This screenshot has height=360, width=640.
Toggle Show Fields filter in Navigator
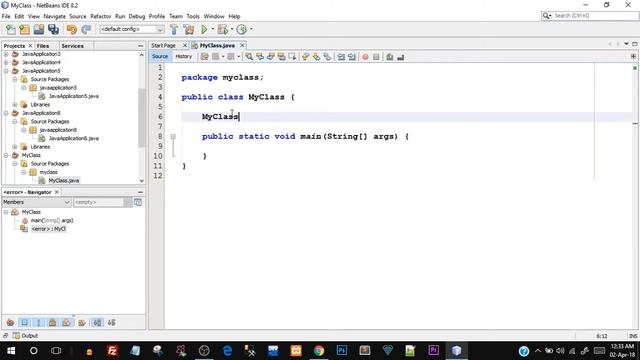(24, 322)
